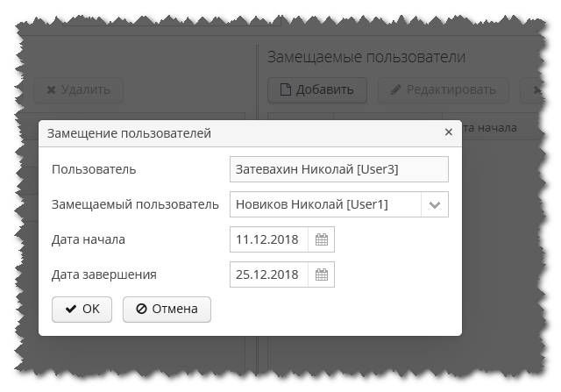The height and width of the screenshot is (392, 561).
Task: Click the Пользователь field with Затевахин Николай
Action: [x=338, y=169]
